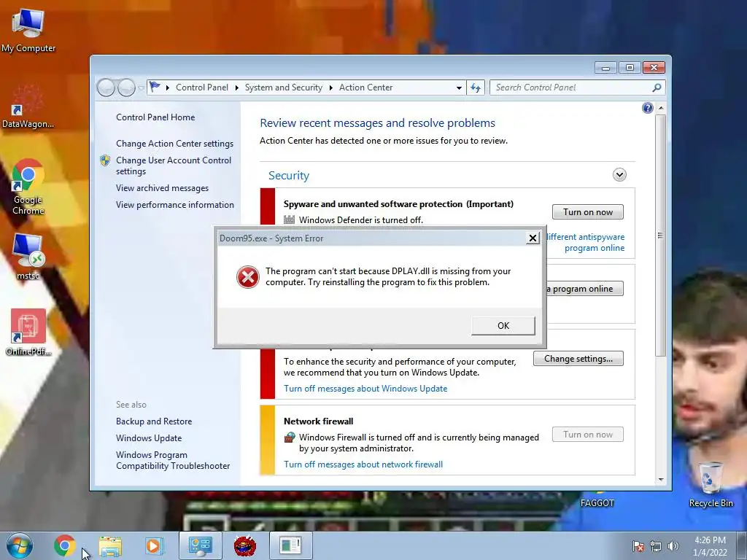Open DataWagon desktop shortcut
Viewport: 747px width, 560px height.
click(28, 107)
